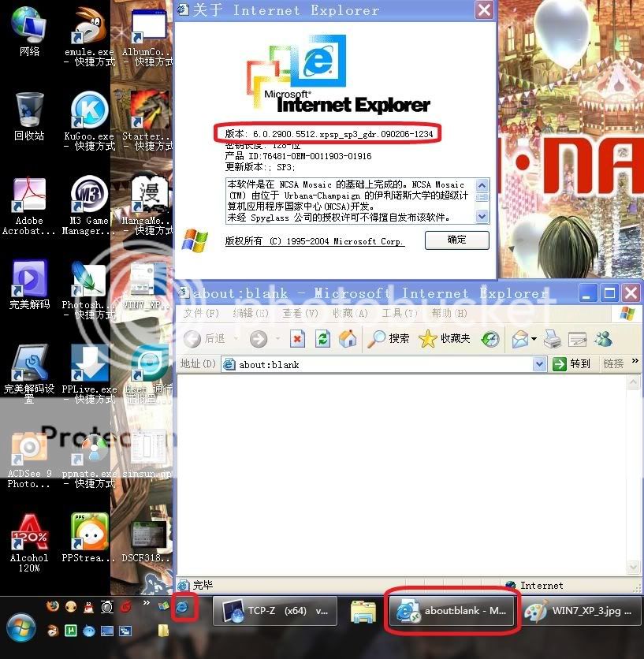Select the Starter shortcut with dragon icon
The image size is (644, 659).
click(x=148, y=121)
